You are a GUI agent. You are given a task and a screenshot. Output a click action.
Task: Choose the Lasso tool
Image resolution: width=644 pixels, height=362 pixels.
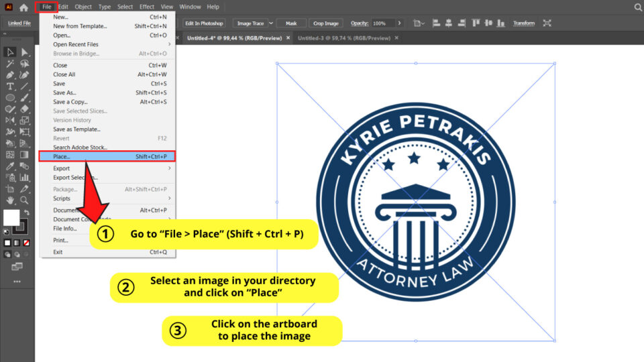[25, 64]
